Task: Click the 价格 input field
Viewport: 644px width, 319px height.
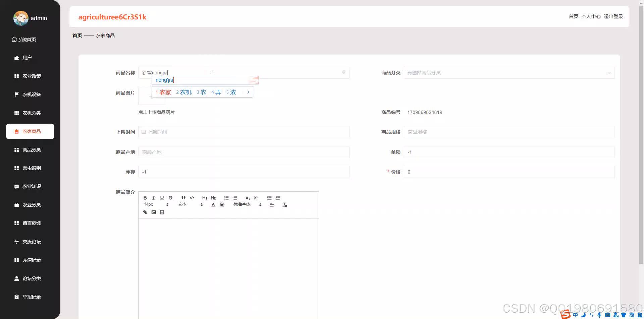Action: click(x=509, y=172)
